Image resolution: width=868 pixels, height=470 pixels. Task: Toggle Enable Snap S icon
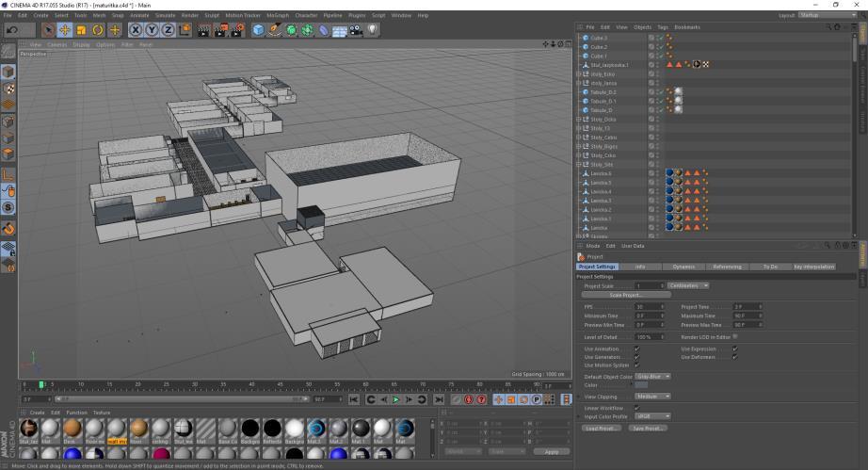click(x=8, y=207)
